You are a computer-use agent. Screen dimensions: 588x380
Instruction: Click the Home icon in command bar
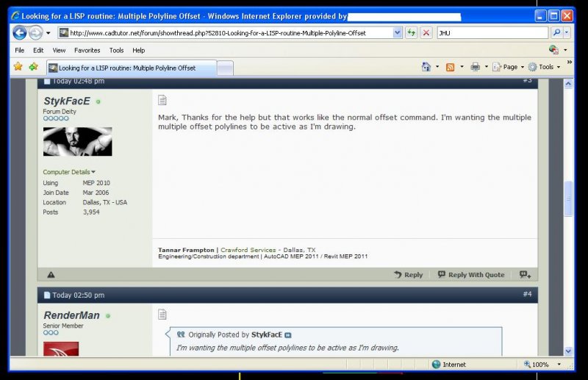coord(426,67)
